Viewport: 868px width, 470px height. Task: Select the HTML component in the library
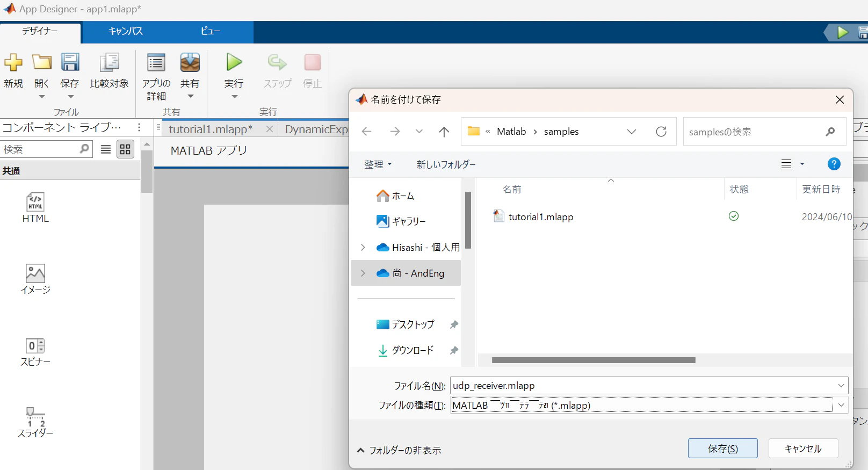(x=35, y=207)
